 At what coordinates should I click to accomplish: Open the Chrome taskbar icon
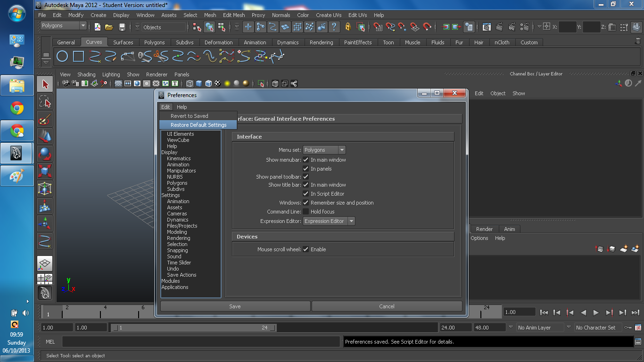click(x=17, y=109)
